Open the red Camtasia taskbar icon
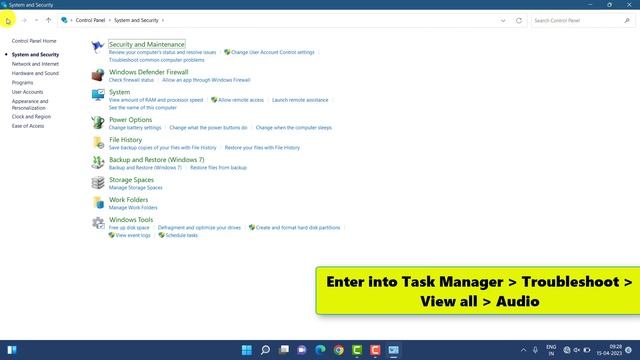Viewport: 640px width, 360px height. [x=375, y=350]
